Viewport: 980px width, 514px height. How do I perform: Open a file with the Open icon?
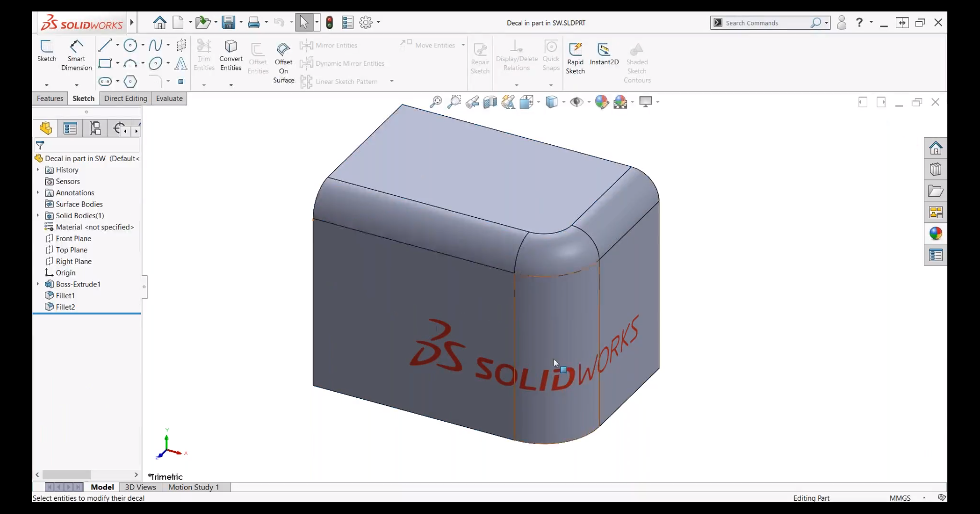coord(203,22)
